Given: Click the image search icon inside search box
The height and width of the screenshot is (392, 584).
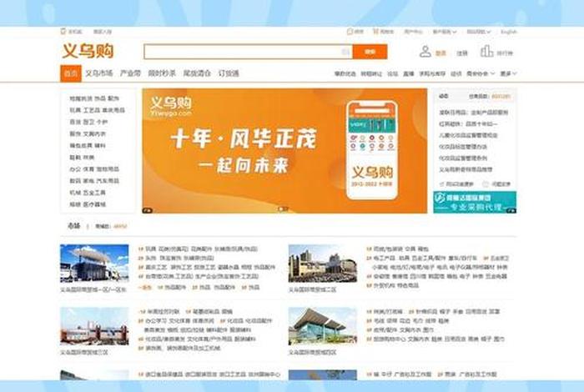Looking at the screenshot, I should (346, 52).
